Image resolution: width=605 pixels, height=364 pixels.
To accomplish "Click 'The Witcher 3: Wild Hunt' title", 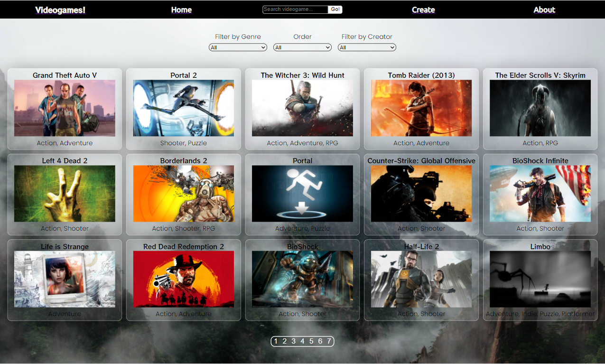I will 302,75.
